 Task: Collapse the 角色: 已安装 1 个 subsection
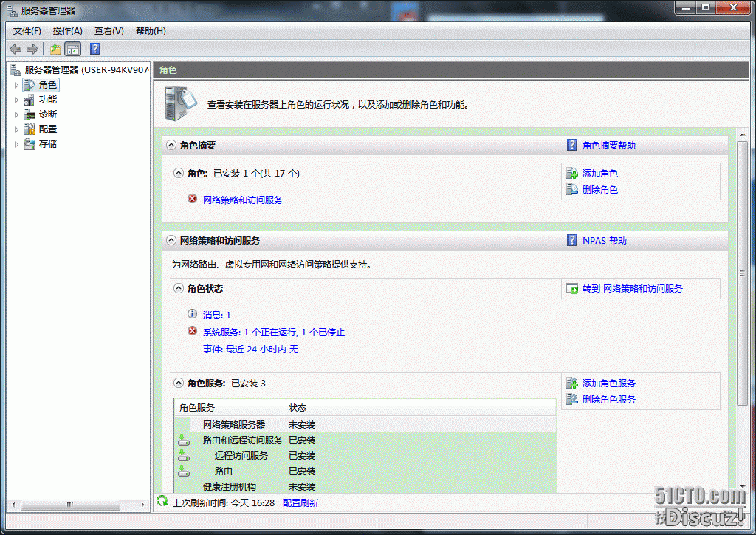click(179, 173)
